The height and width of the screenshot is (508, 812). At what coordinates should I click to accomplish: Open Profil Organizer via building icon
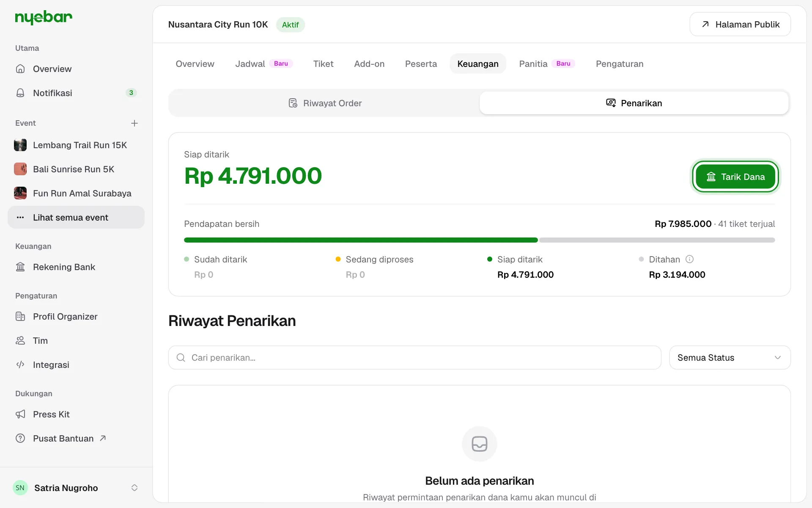coord(20,317)
